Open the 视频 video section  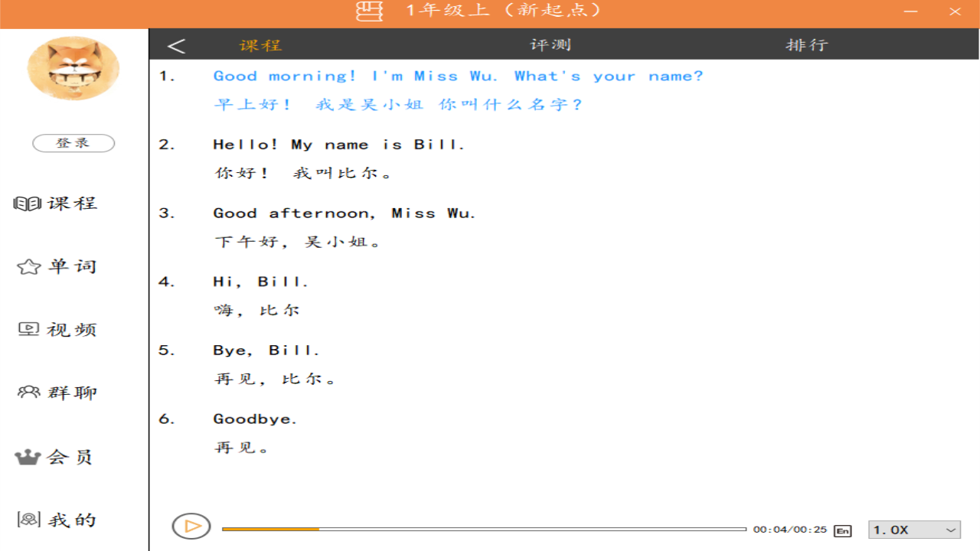point(56,328)
